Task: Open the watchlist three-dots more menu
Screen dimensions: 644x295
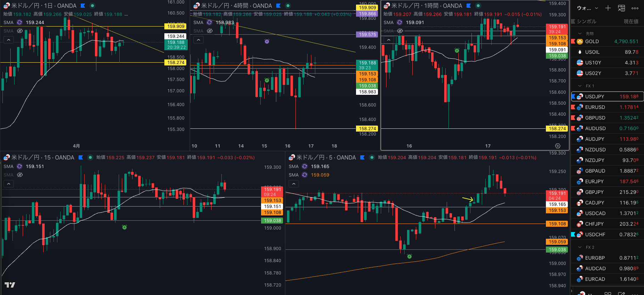Action: 635,8
